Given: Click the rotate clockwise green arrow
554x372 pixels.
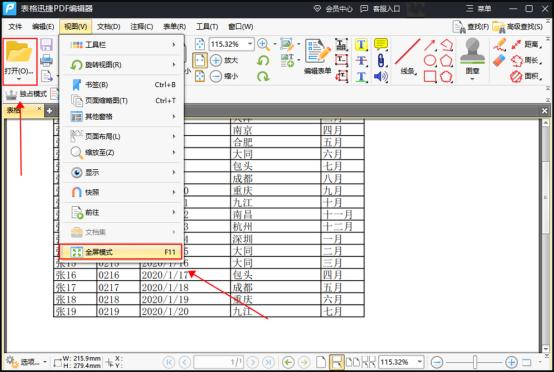Looking at the screenshot, I should [x=263, y=76].
